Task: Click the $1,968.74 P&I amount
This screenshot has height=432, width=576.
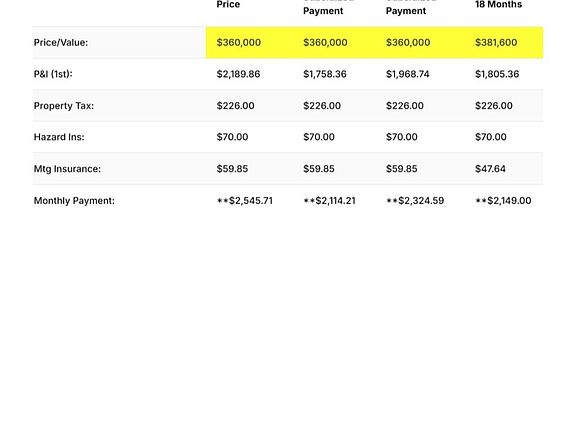Action: click(407, 74)
